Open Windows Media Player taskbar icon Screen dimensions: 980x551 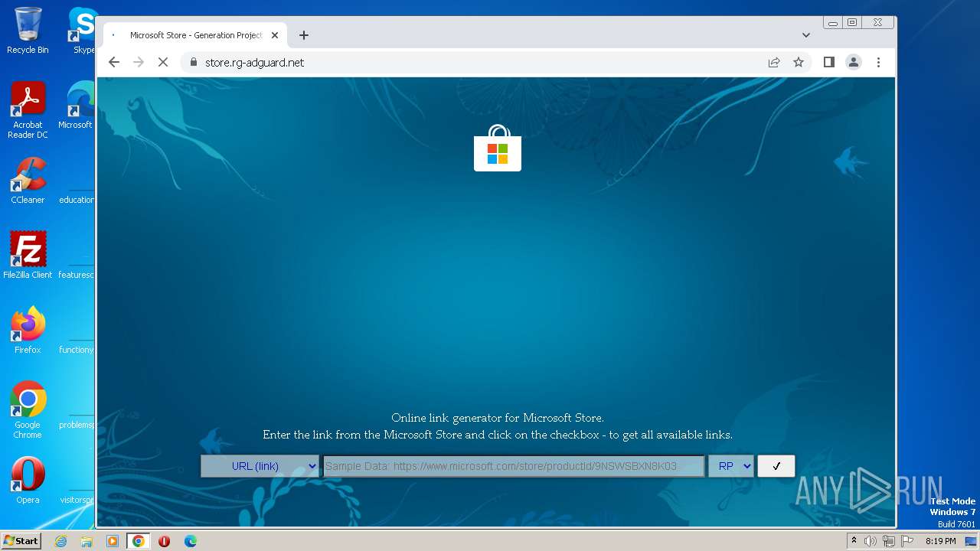[113, 541]
